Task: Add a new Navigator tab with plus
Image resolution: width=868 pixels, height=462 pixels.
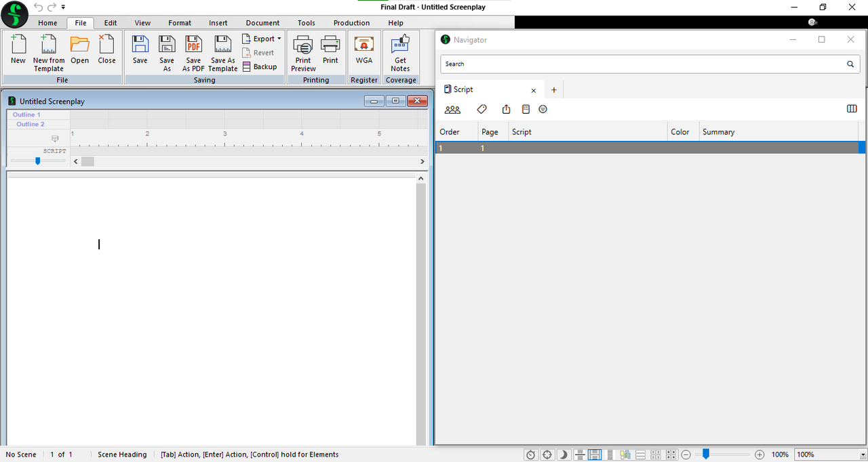Action: [553, 90]
